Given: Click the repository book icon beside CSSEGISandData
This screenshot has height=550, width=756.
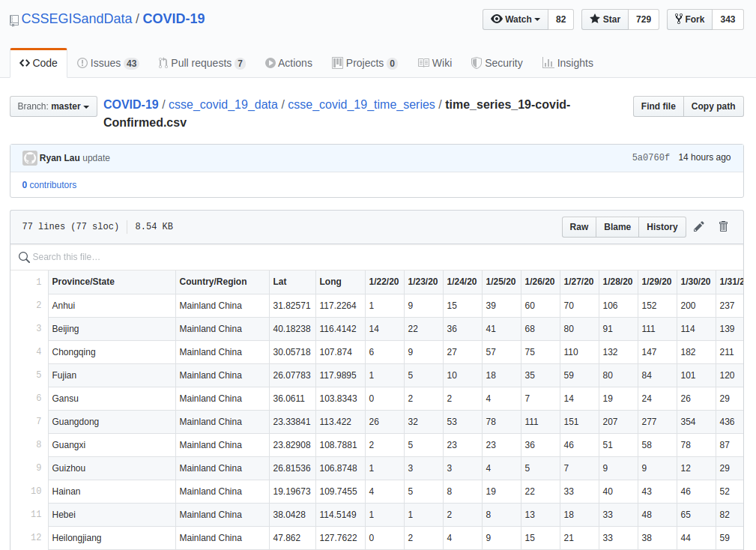Looking at the screenshot, I should (14, 20).
